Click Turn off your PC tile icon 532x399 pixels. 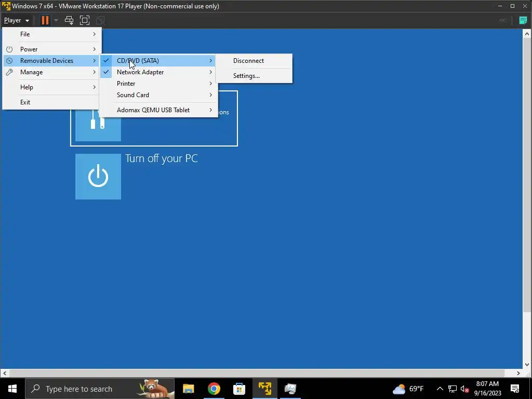[98, 177]
